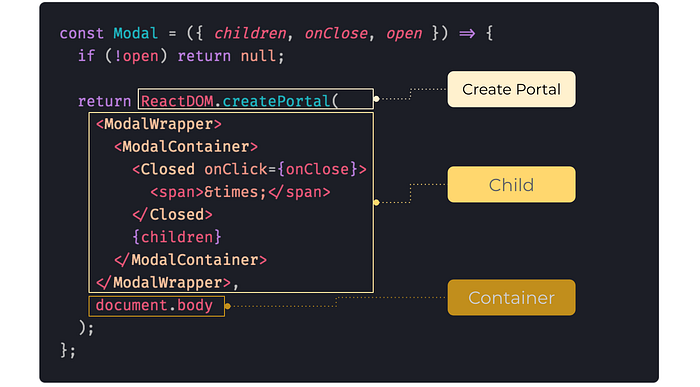
Task: Click the ReactDOM.createPortal highlighted box
Action: click(256, 99)
